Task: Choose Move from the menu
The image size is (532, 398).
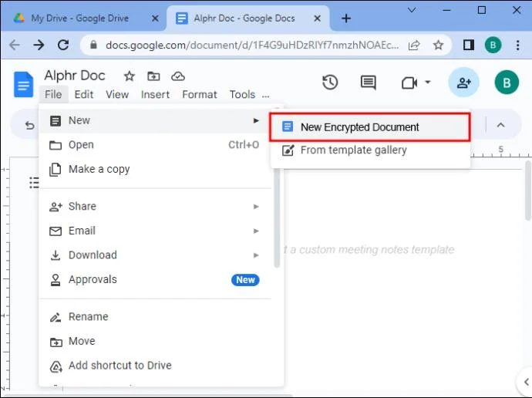Action: 156,341
